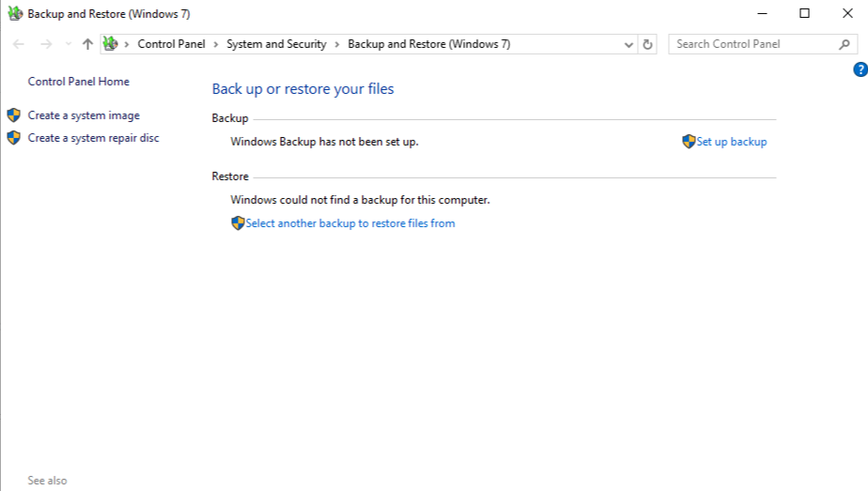
Task: Click the Backup and Restore title bar icon
Action: 15,13
